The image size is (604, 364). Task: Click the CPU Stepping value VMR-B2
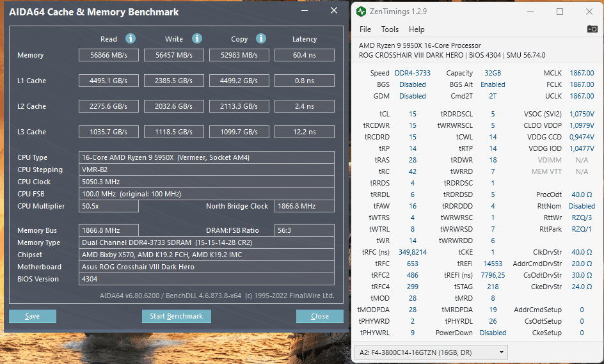[x=207, y=170]
